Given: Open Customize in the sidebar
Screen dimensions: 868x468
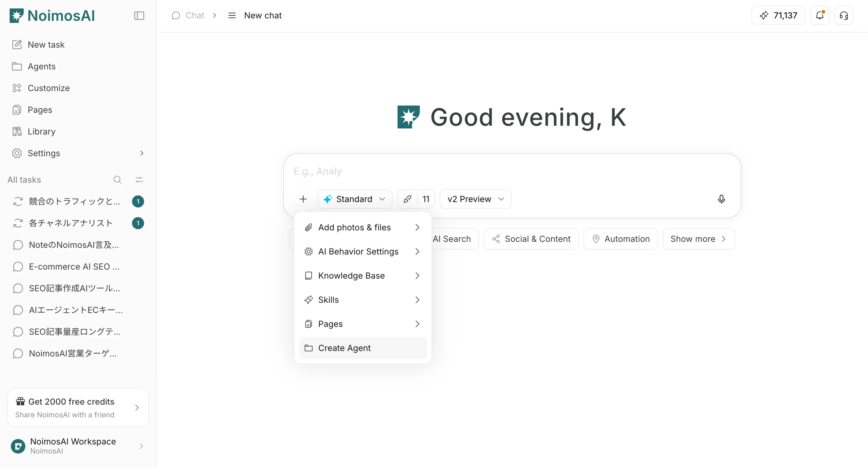Looking at the screenshot, I should 78,88.
